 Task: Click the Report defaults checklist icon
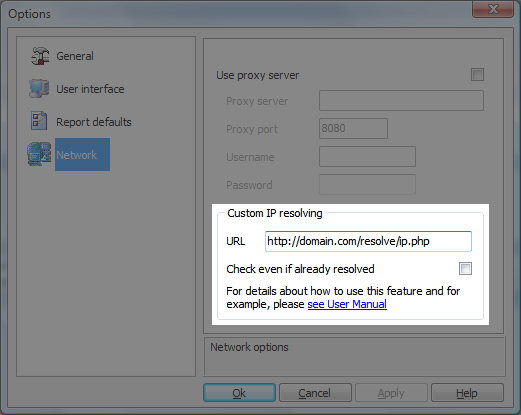click(39, 120)
